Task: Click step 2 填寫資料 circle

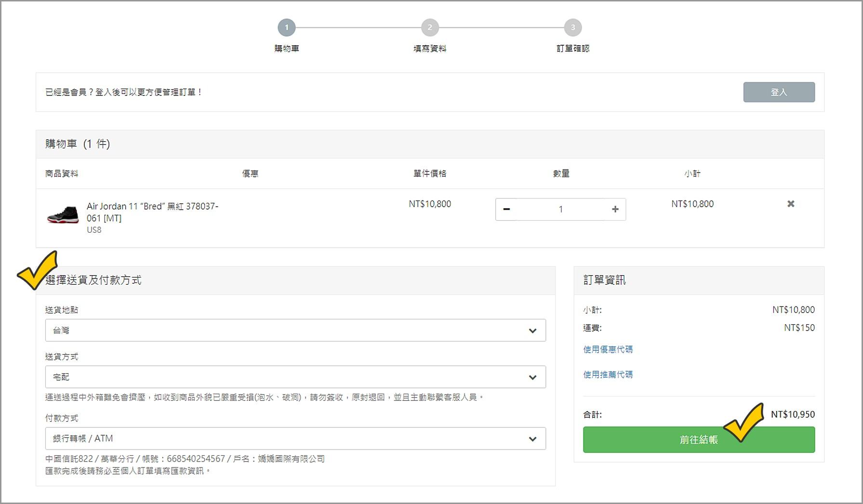Action: click(430, 27)
